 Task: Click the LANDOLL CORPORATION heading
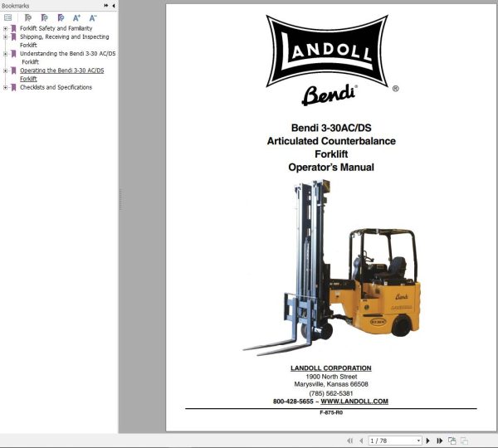click(x=331, y=368)
